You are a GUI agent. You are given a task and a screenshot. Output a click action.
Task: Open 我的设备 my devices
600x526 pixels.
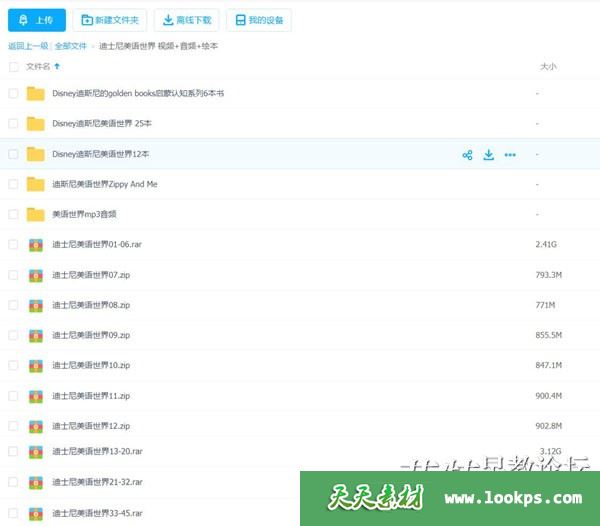tap(259, 20)
